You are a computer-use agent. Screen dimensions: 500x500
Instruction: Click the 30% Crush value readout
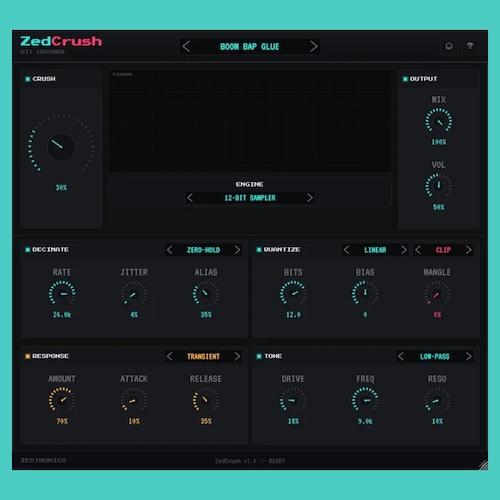click(x=61, y=188)
